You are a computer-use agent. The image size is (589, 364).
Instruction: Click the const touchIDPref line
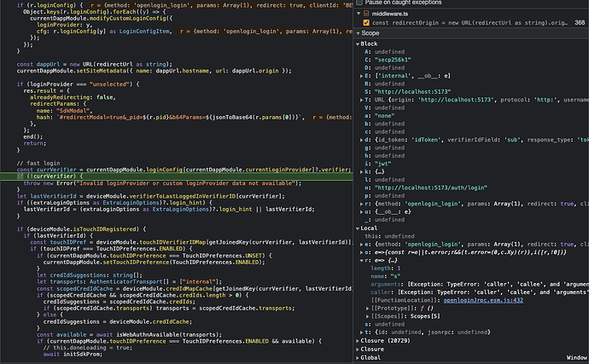191,242
